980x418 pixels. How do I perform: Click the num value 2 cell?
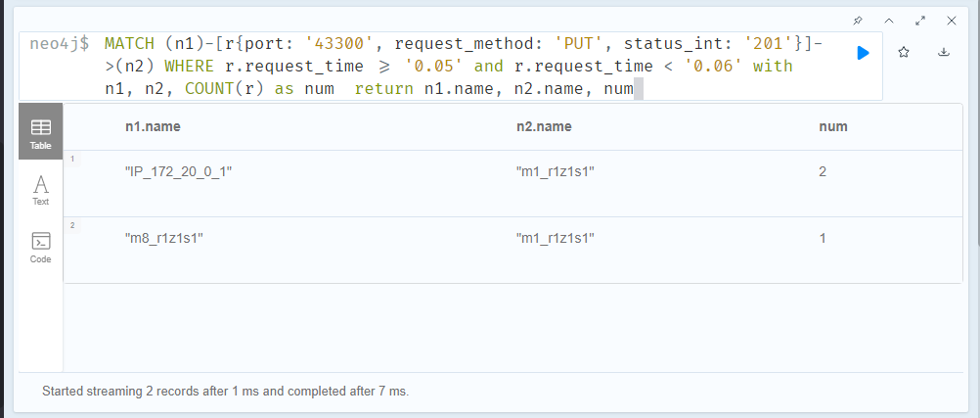click(x=824, y=172)
